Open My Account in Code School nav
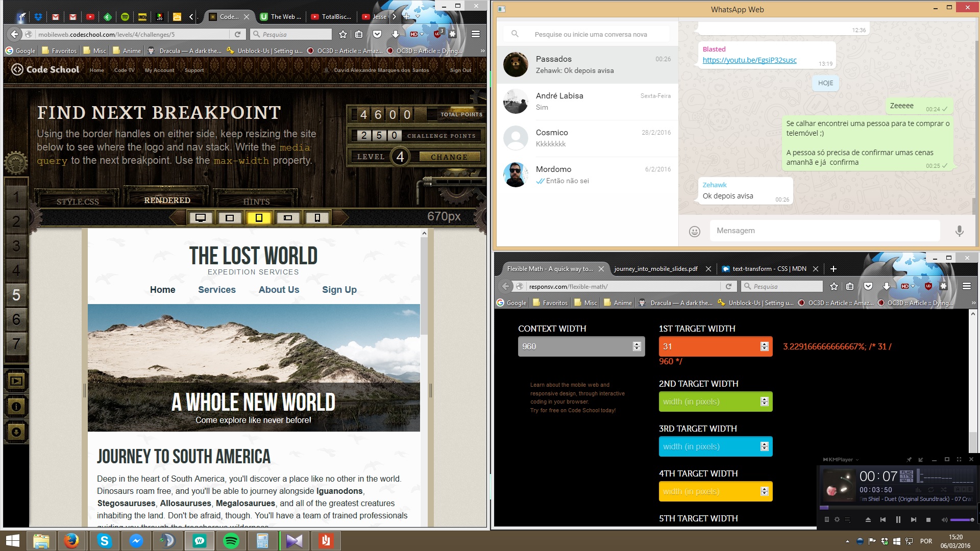Viewport: 980px width, 551px height. click(159, 70)
